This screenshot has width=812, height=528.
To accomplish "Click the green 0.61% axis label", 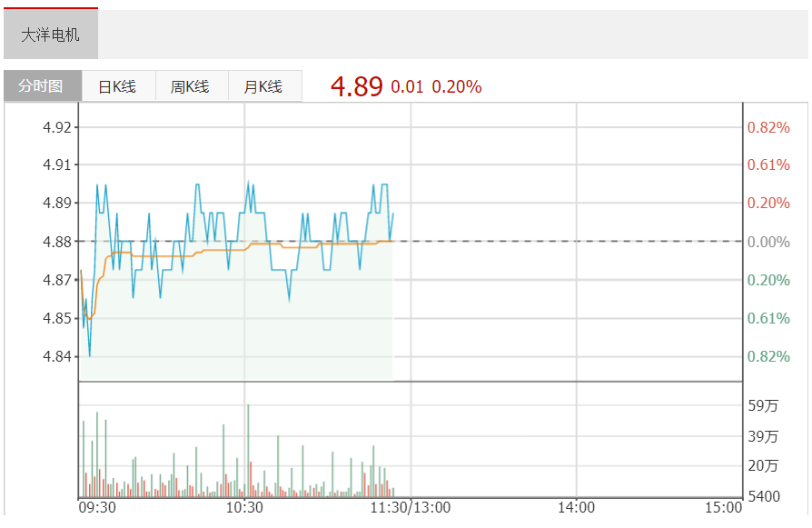I will pos(768,318).
